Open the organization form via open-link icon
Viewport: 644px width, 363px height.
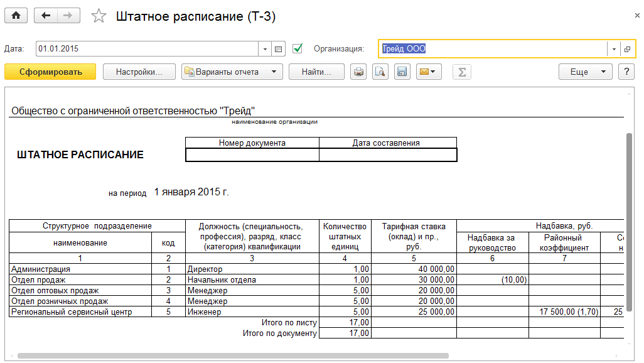tap(627, 49)
